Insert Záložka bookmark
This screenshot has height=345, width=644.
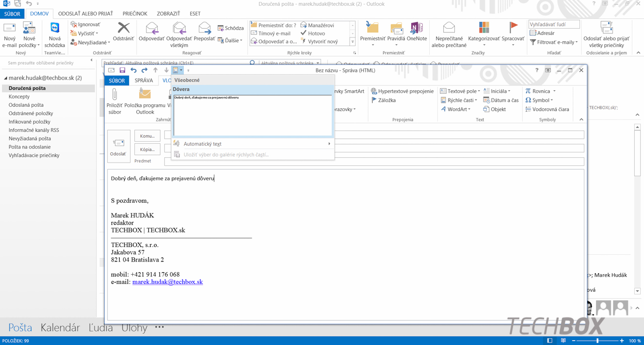pyautogui.click(x=383, y=100)
